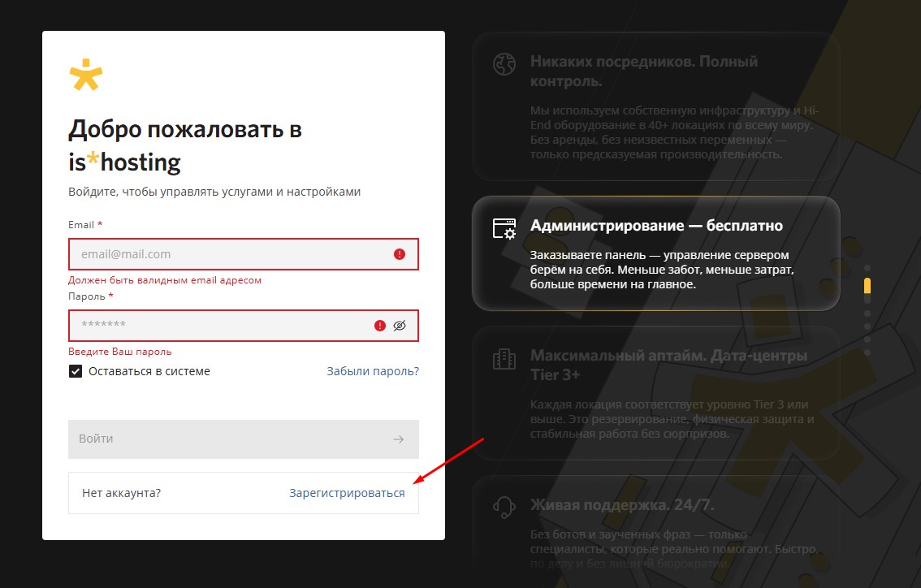Click the Войти login button
This screenshot has height=588, width=921.
(x=243, y=439)
